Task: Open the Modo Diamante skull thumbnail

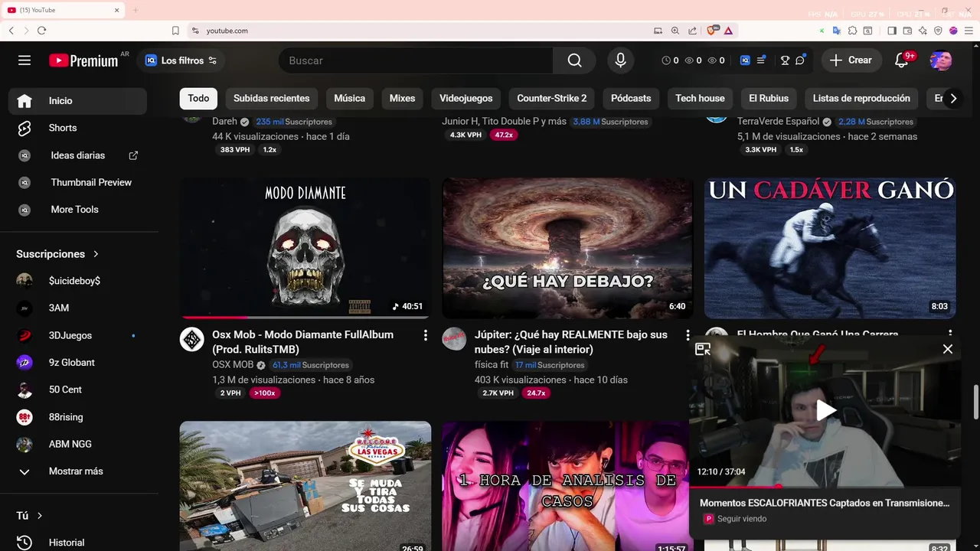Action: tap(305, 248)
